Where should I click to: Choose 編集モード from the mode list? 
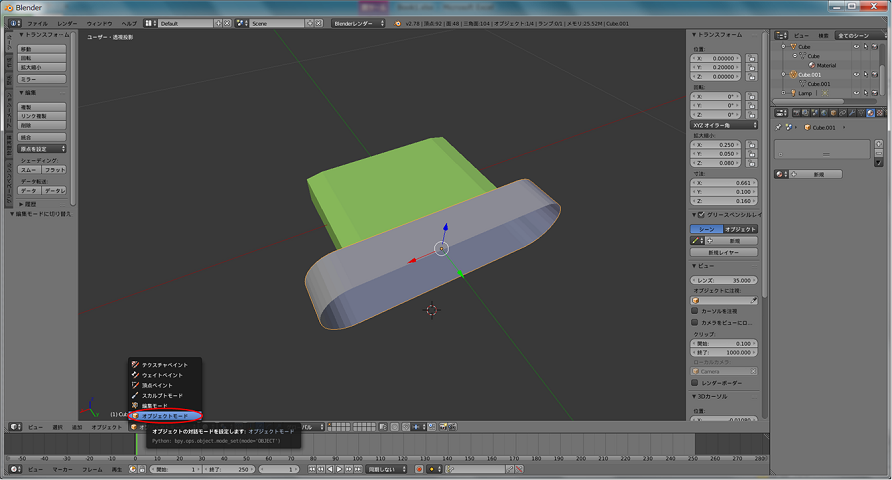pyautogui.click(x=160, y=405)
